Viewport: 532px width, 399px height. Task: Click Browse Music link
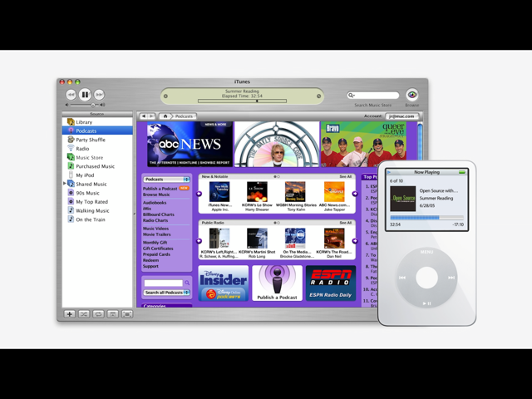tap(156, 195)
